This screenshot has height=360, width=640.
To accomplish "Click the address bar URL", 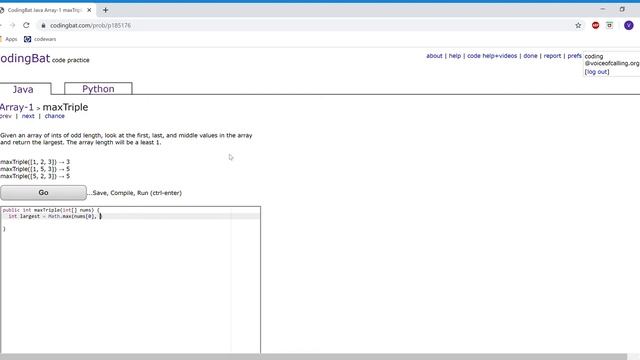I will coord(90,25).
